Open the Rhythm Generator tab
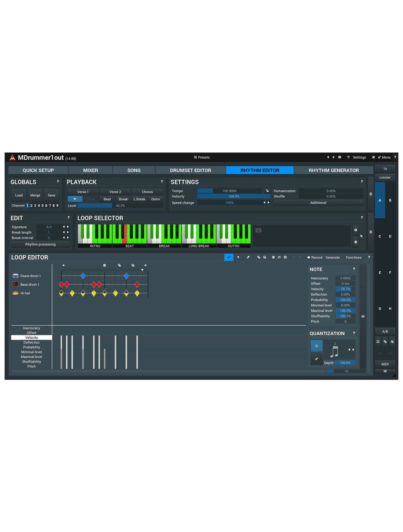Image resolution: width=403 pixels, height=532 pixels. point(333,170)
